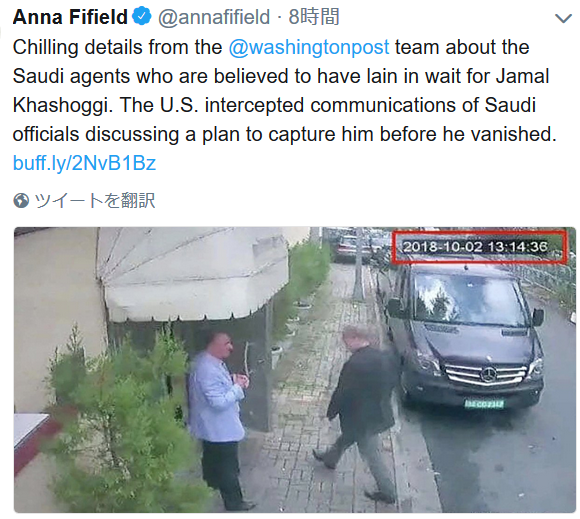
Task: Open the @washingtonpost mention
Action: [x=308, y=47]
